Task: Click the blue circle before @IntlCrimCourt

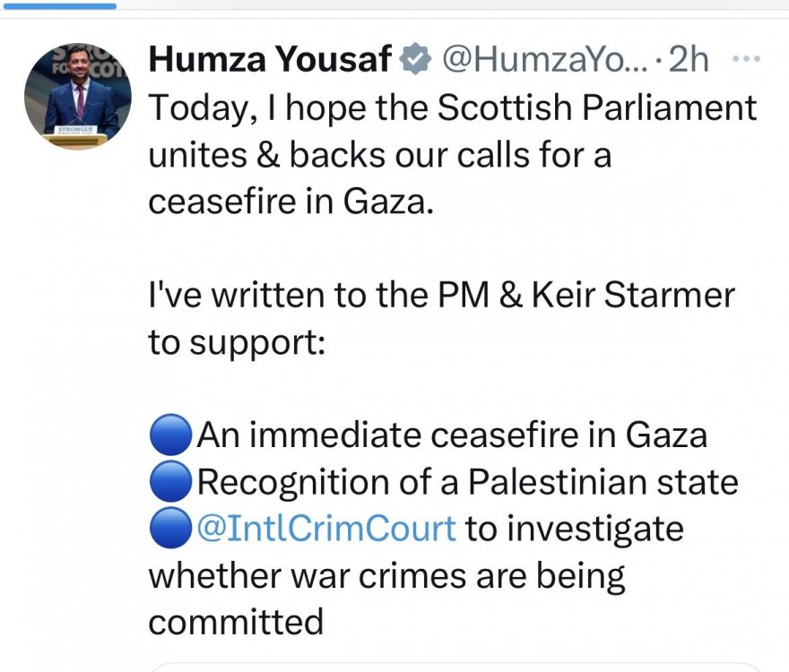Action: pos(171,528)
